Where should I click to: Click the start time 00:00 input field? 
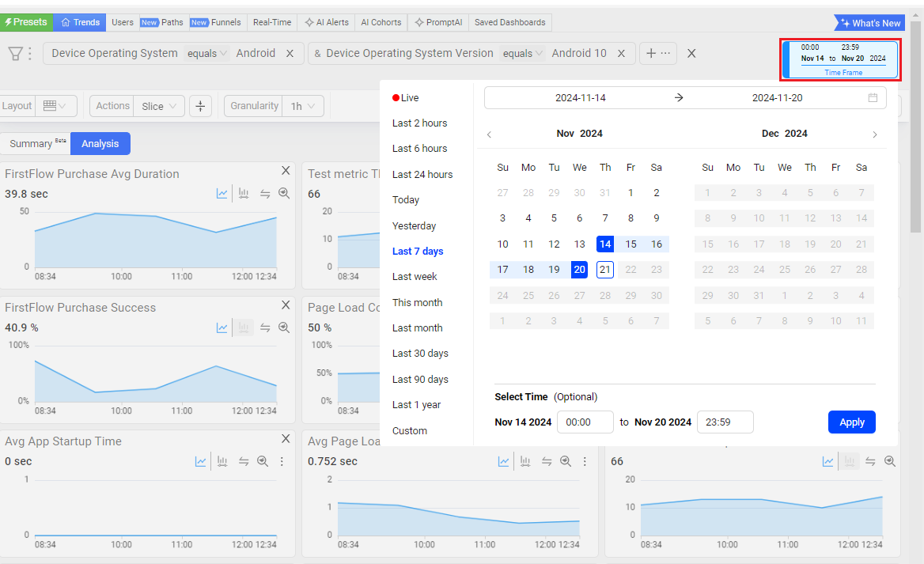[585, 422]
